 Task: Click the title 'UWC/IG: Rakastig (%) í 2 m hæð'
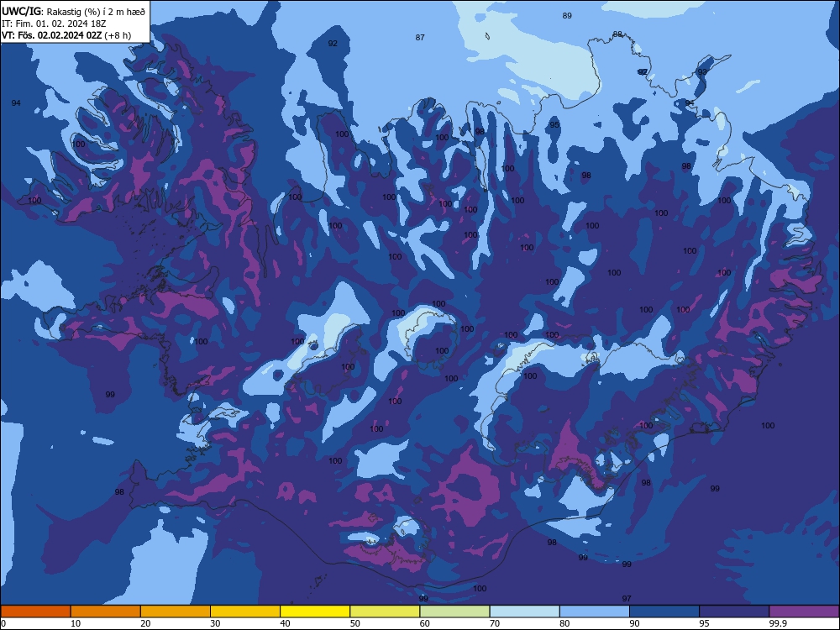(x=73, y=11)
